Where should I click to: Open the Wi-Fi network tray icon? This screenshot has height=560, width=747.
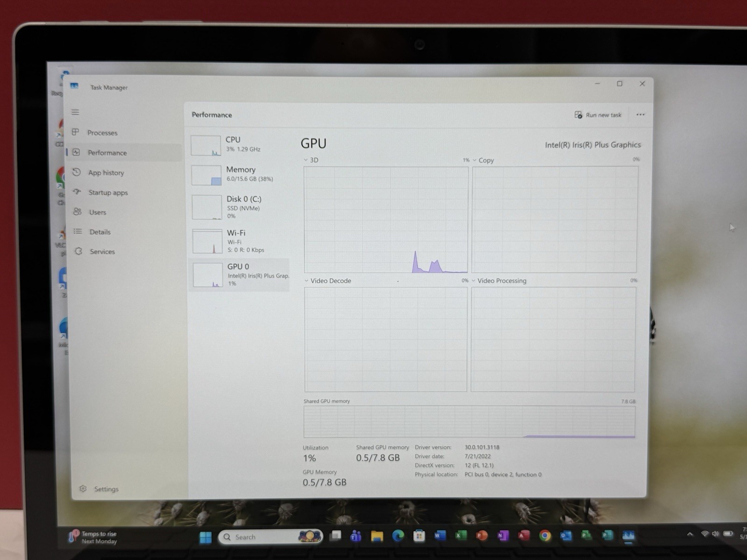[x=705, y=534]
